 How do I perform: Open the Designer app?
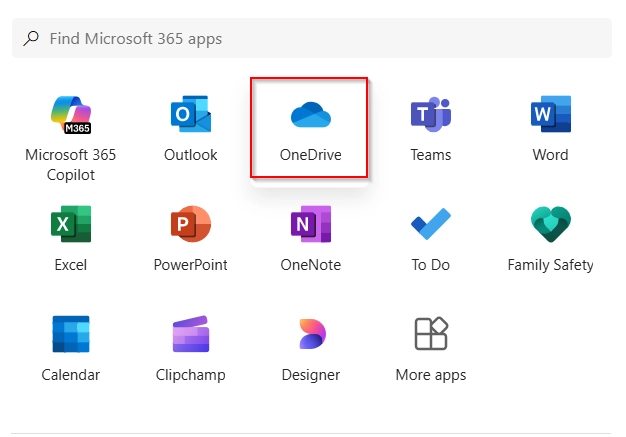(x=311, y=349)
